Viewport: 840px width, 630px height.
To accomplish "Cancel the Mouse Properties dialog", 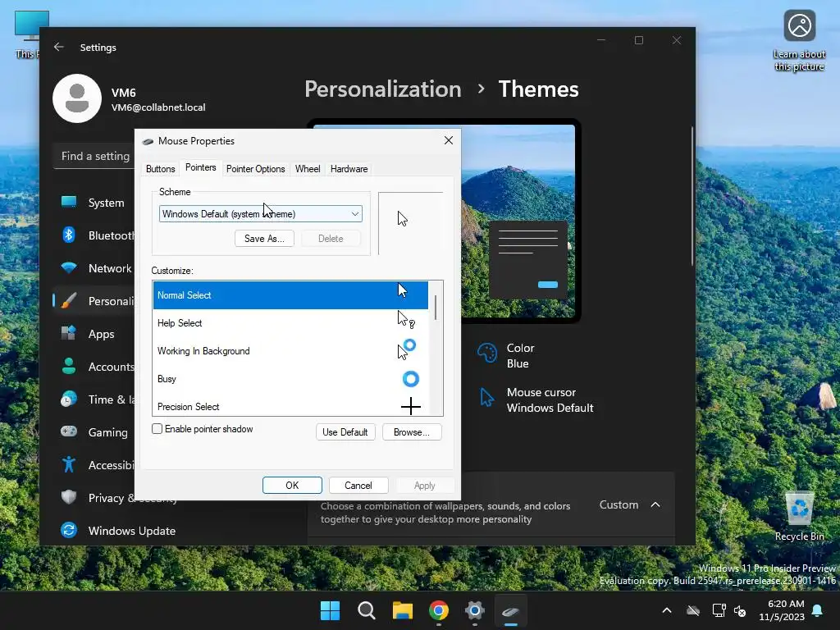I will (358, 486).
